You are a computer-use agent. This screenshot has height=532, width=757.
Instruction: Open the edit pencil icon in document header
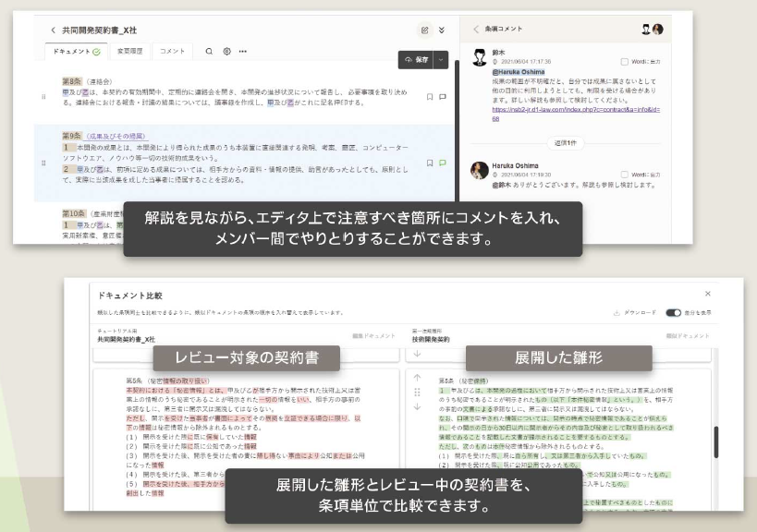tap(425, 30)
